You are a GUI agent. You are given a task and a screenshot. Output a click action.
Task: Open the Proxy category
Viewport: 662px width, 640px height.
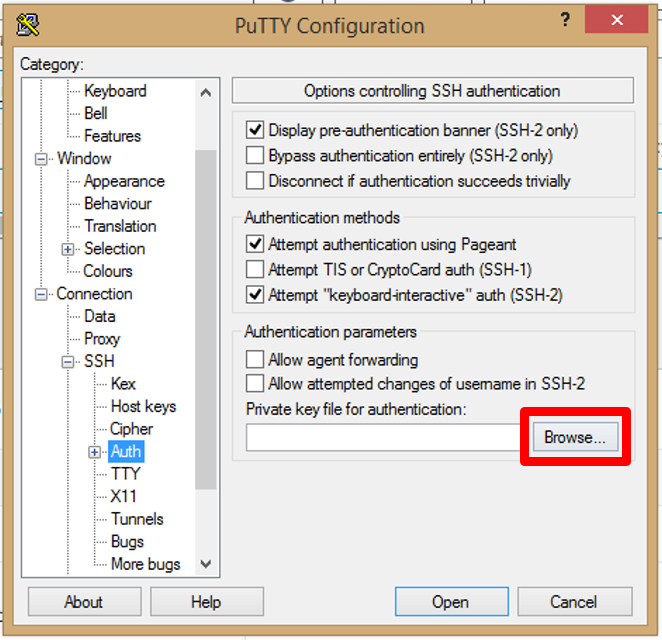[102, 339]
